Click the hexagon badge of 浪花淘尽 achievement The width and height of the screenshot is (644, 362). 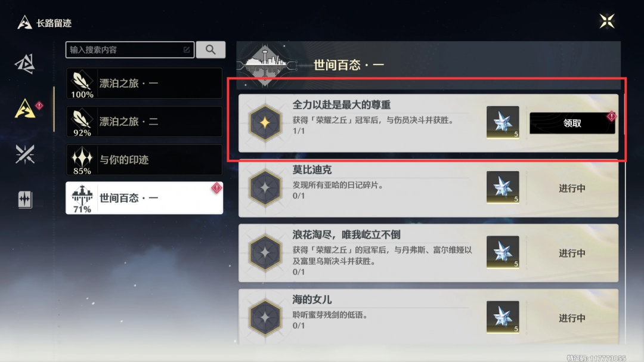[x=265, y=253]
